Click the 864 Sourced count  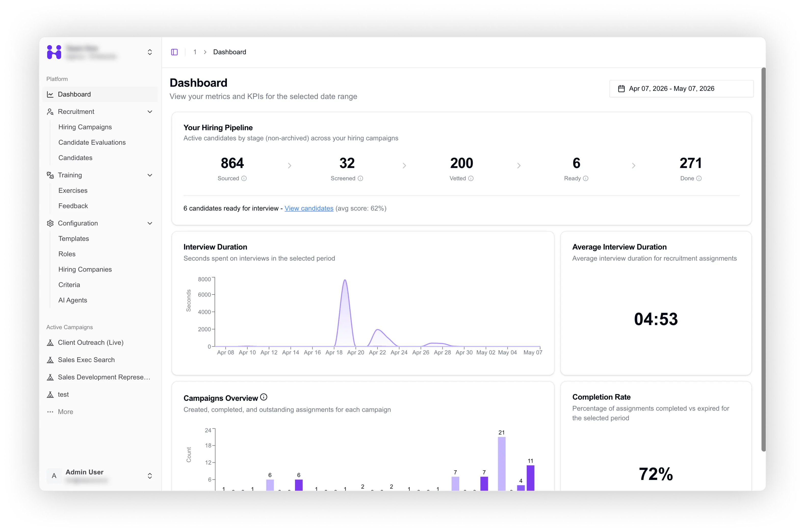232,163
